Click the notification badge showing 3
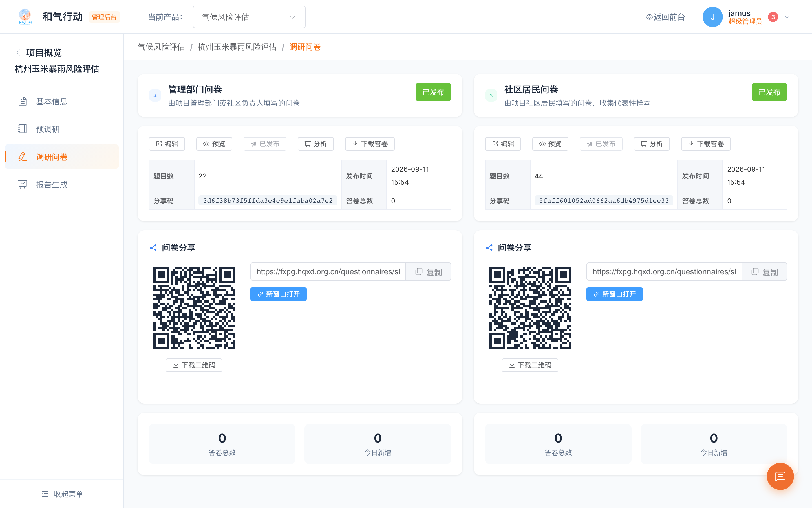This screenshot has height=508, width=812. tap(773, 17)
